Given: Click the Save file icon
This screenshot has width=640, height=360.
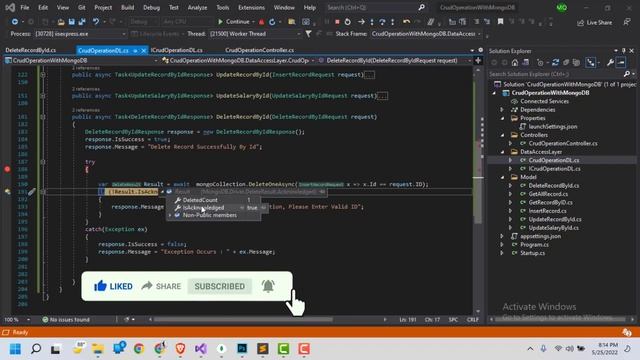Looking at the screenshot, I should [71, 22].
